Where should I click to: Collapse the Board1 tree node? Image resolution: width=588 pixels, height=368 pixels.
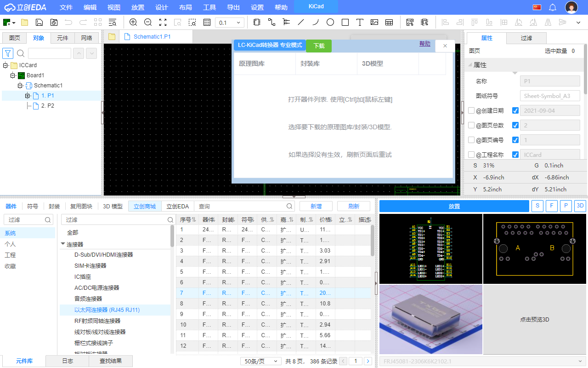pyautogui.click(x=13, y=75)
